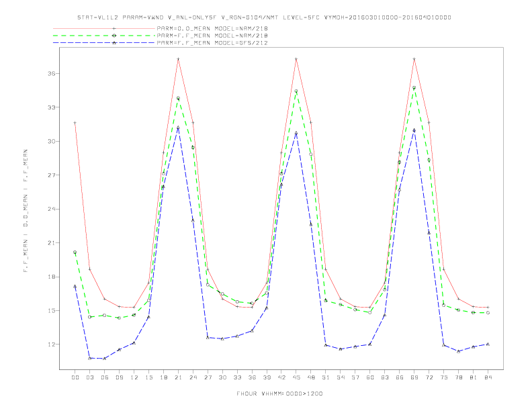The height and width of the screenshot is (411, 532).
Task: Click x-axis forecast hour label 60
Action: click(x=370, y=377)
